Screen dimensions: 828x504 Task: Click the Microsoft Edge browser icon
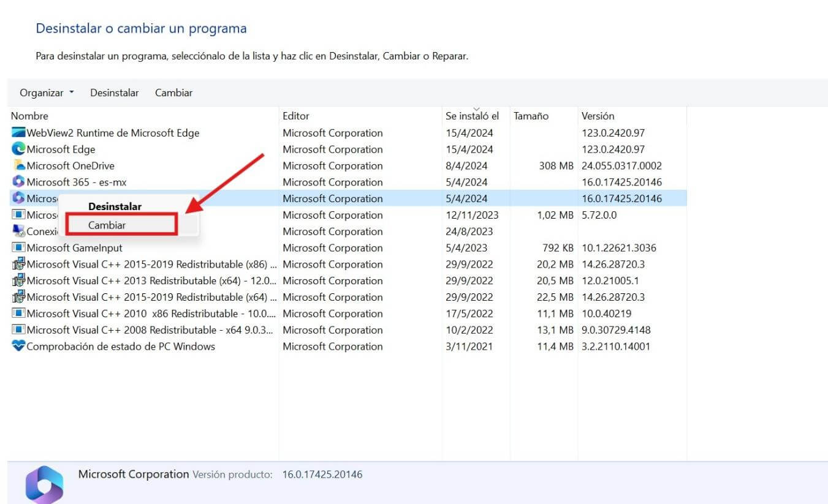17,149
